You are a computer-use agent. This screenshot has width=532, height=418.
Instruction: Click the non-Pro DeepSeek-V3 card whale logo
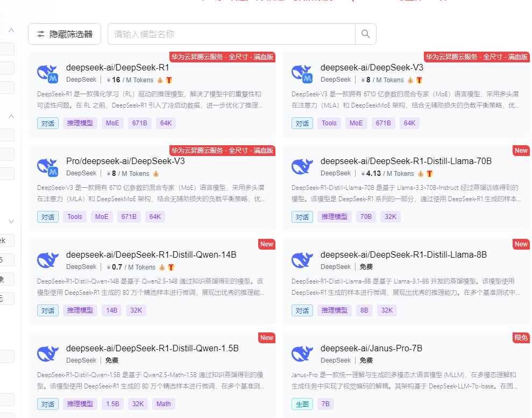pos(302,74)
